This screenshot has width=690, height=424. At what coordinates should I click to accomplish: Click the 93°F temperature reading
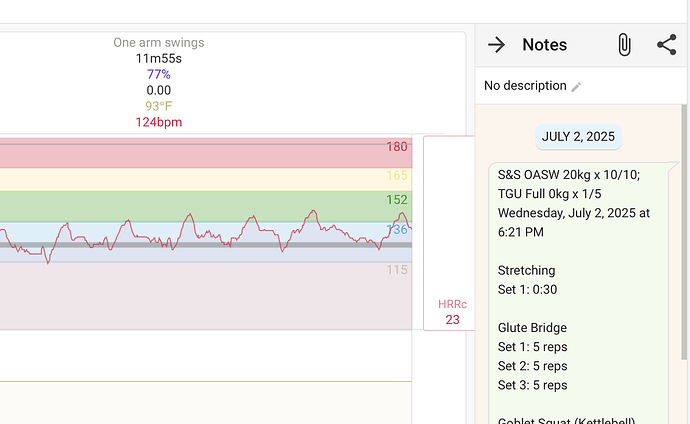[x=158, y=106]
